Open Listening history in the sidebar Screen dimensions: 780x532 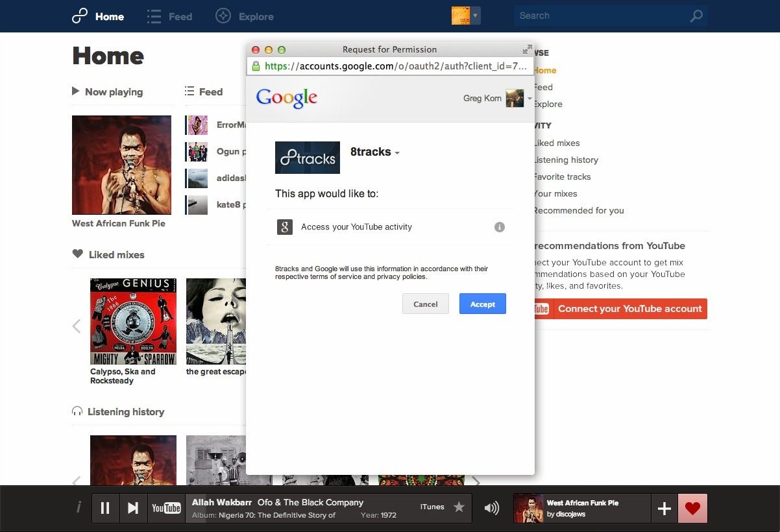[x=566, y=160]
